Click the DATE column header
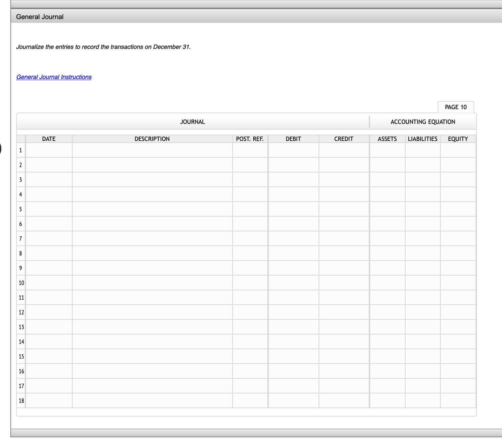Image resolution: width=502 pixels, height=448 pixels. tap(49, 139)
